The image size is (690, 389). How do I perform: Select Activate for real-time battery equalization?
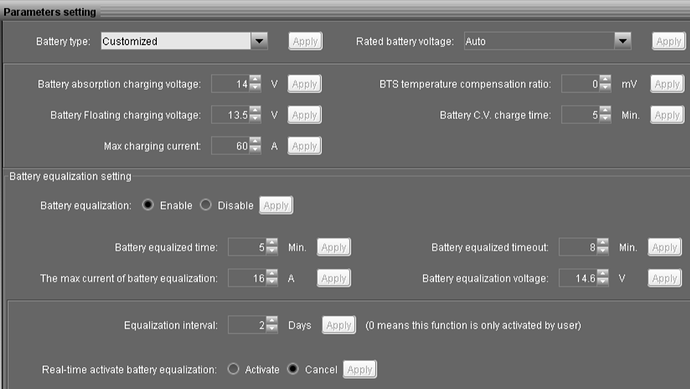[x=233, y=369]
